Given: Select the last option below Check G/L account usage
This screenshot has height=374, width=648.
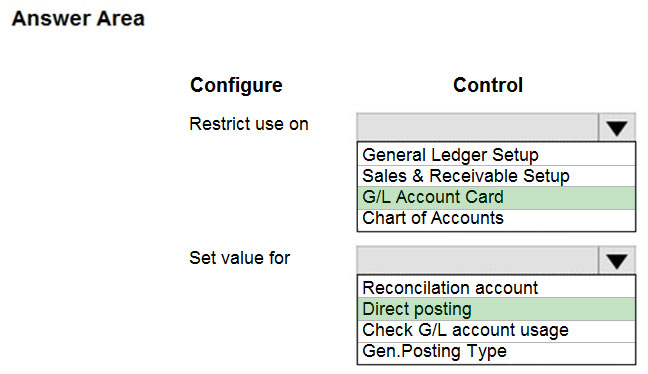Looking at the screenshot, I should click(x=496, y=352).
